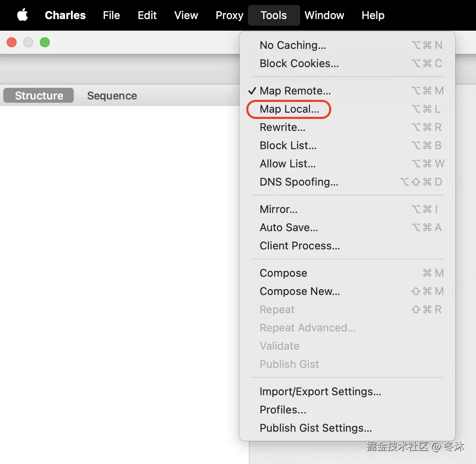Choose Block Cookies... menu item
476x464 pixels.
(x=347, y=63)
